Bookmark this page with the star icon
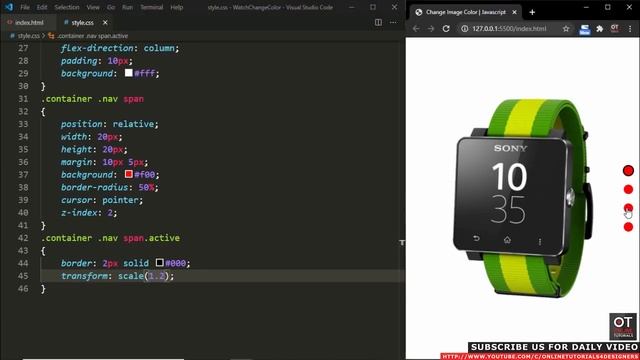 tap(566, 29)
